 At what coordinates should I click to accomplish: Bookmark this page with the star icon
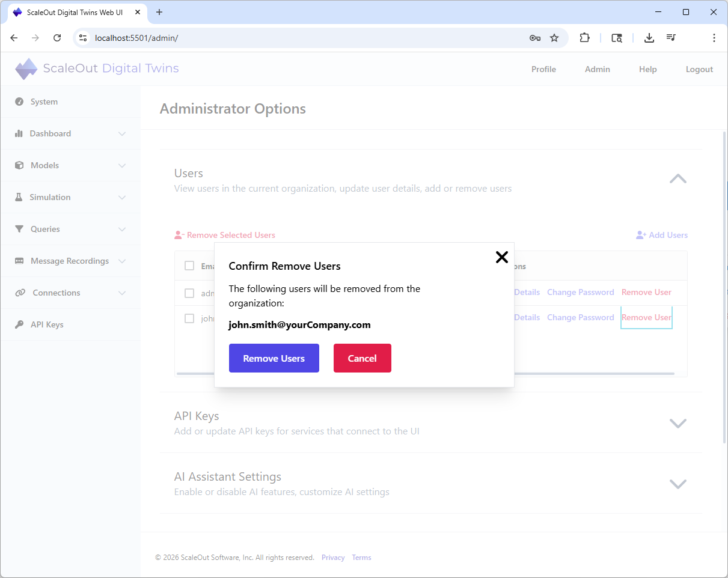554,38
